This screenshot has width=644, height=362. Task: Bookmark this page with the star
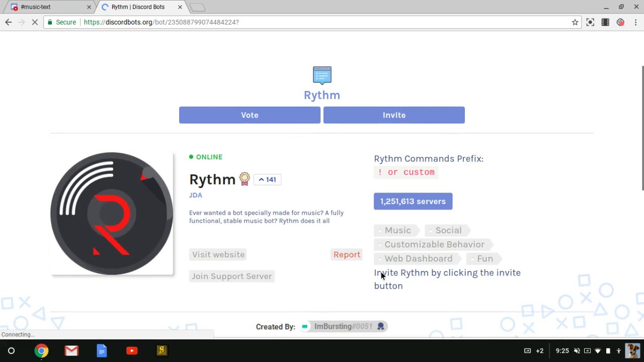point(575,22)
